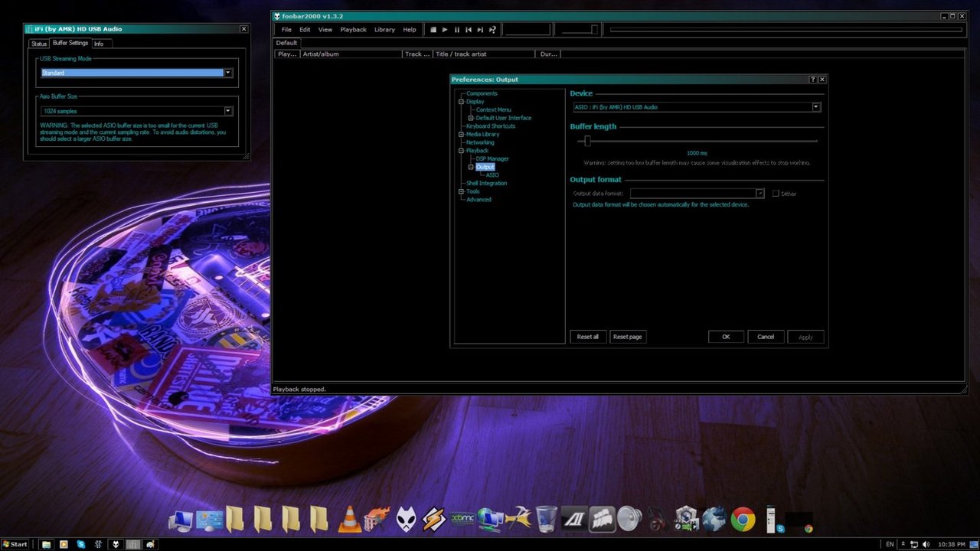This screenshot has height=551, width=980.
Task: Open the USB Streaming Mode dropdown
Action: point(228,73)
